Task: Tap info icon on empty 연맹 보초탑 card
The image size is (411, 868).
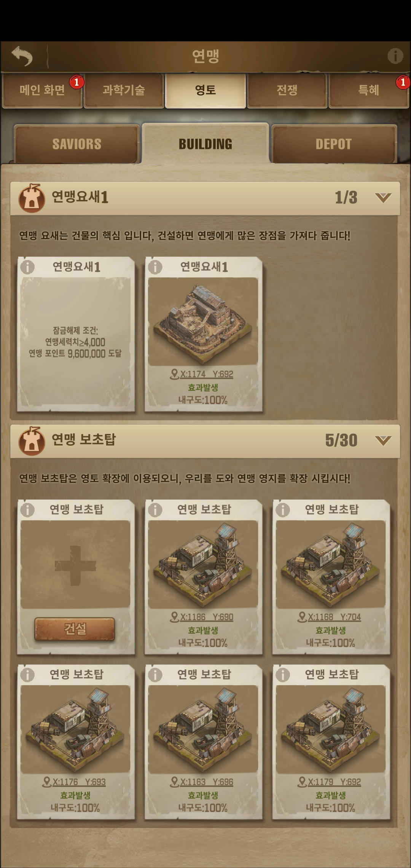Action: [x=27, y=509]
